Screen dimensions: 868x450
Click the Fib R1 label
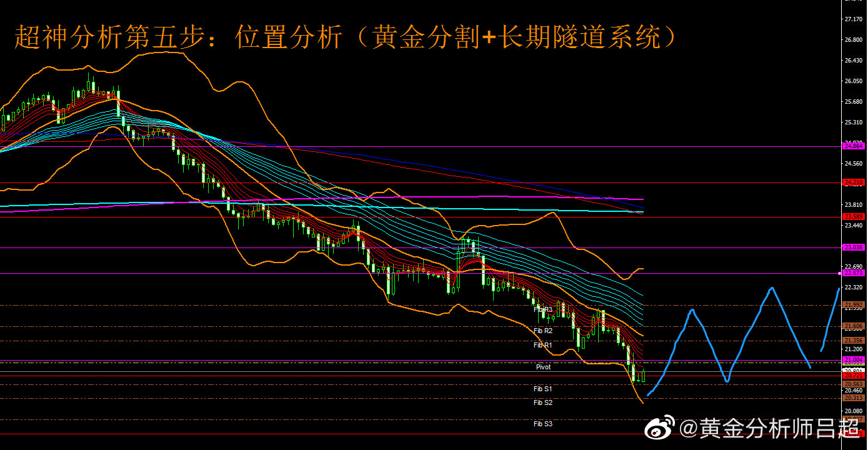(542, 345)
